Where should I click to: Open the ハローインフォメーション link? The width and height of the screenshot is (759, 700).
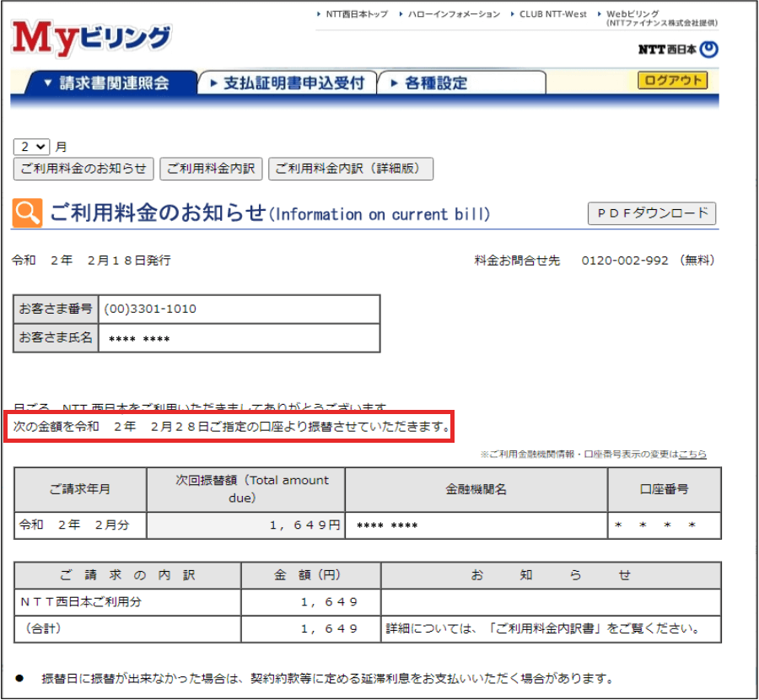click(x=454, y=14)
